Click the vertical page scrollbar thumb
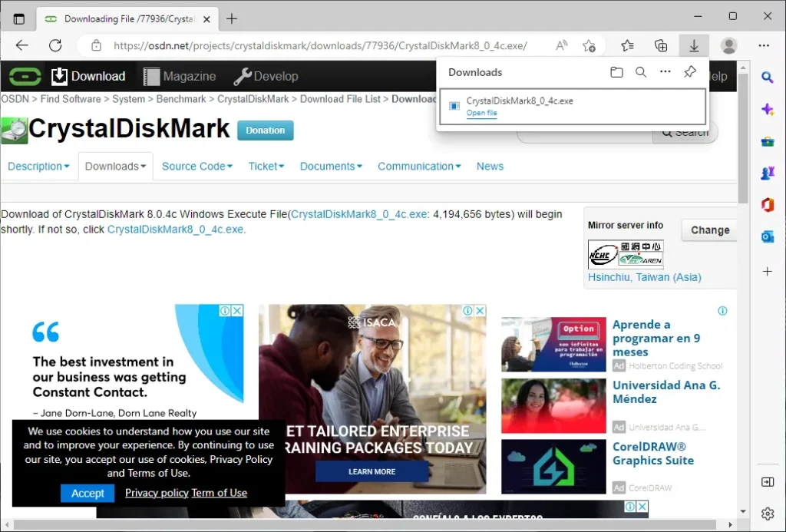The width and height of the screenshot is (786, 532). click(x=743, y=137)
